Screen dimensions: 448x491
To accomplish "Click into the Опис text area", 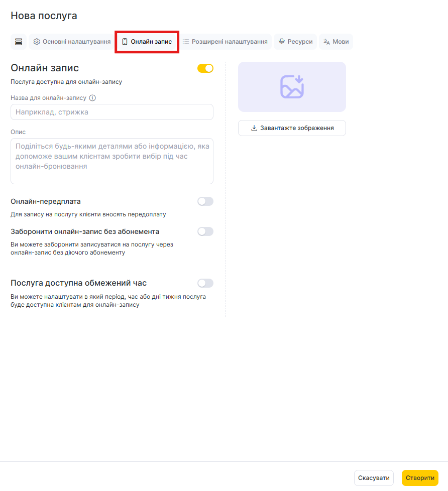I will [x=112, y=161].
